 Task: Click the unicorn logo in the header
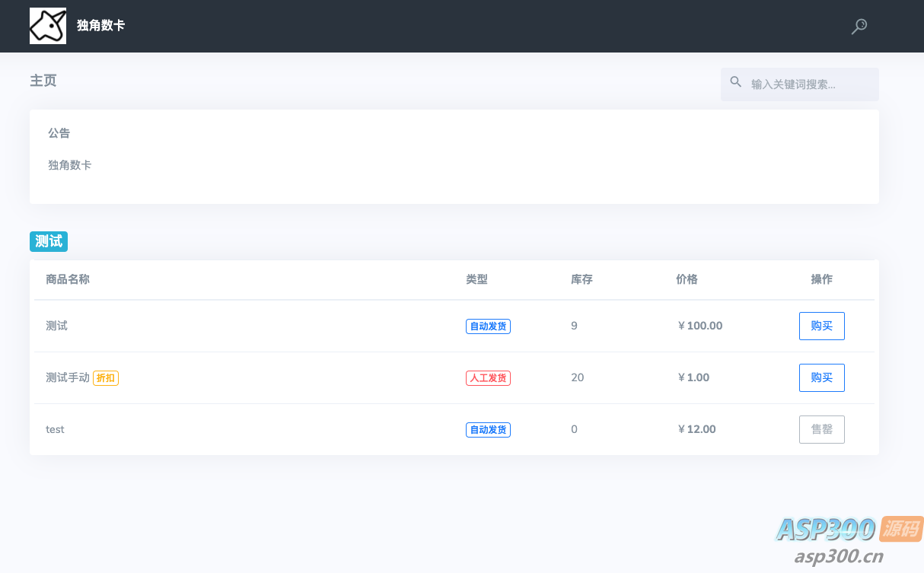coord(47,26)
